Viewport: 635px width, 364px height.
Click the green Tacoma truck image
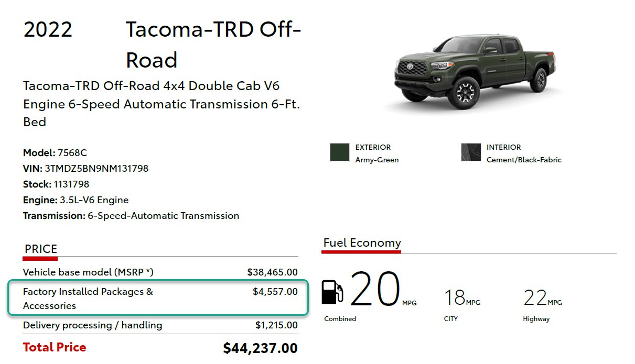tap(473, 71)
